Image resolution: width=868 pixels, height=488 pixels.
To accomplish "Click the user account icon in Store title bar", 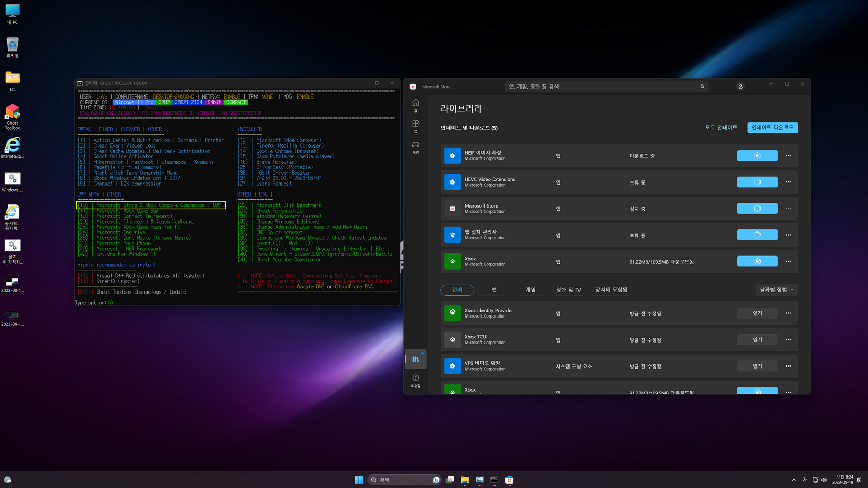I will pyautogui.click(x=740, y=87).
